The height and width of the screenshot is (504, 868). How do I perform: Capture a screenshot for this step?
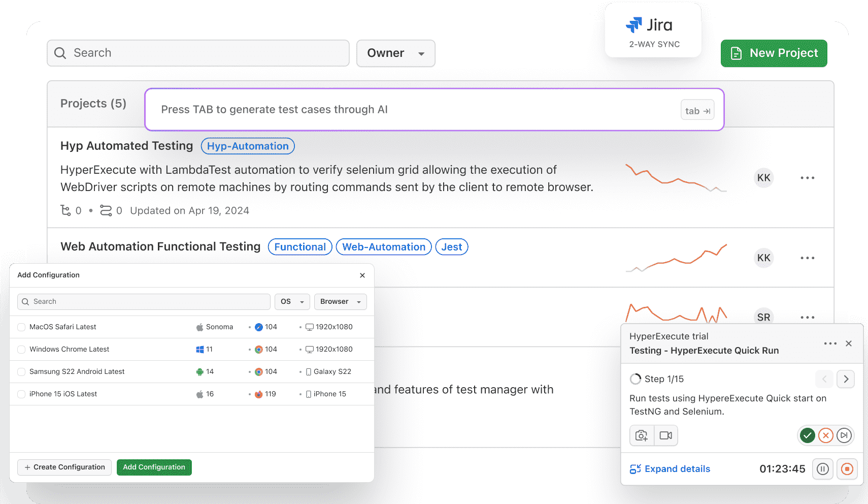pyautogui.click(x=642, y=435)
